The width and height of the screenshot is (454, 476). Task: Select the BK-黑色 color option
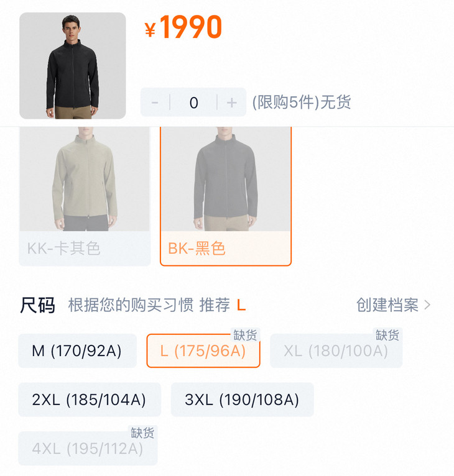coord(226,196)
